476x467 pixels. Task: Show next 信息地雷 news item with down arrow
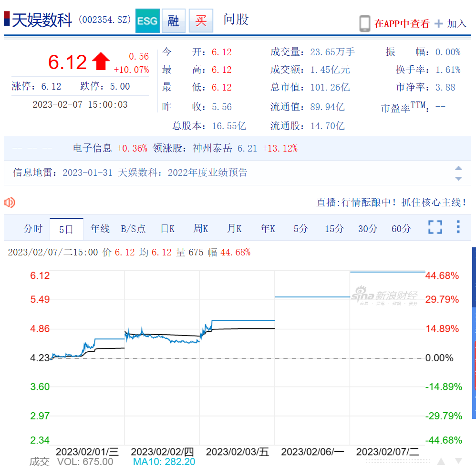tap(458, 178)
